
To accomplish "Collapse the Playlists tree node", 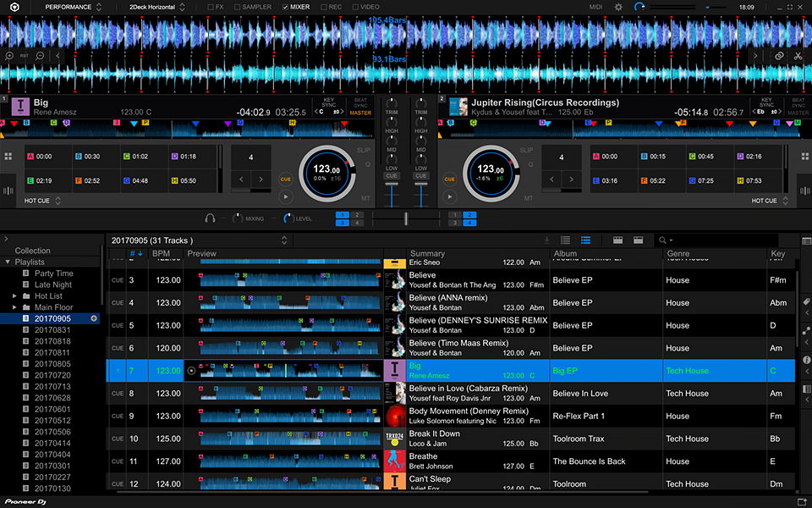I will coord(8,262).
